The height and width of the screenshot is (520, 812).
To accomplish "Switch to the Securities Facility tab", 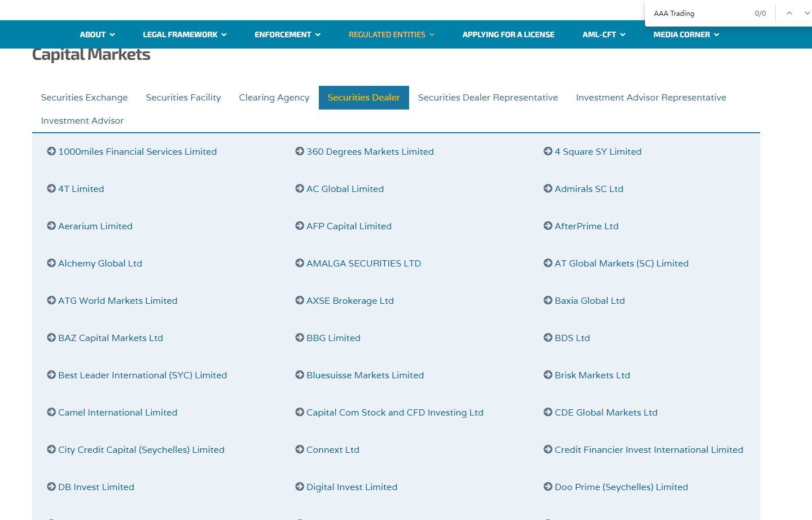I will pyautogui.click(x=183, y=98).
